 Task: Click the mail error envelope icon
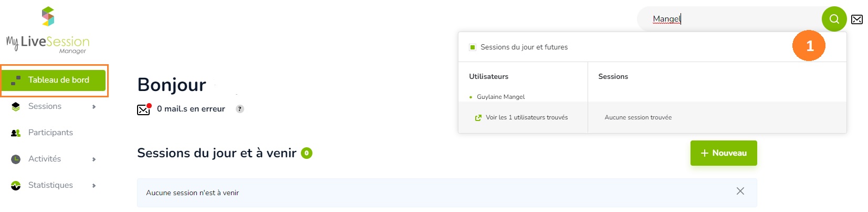[144, 109]
